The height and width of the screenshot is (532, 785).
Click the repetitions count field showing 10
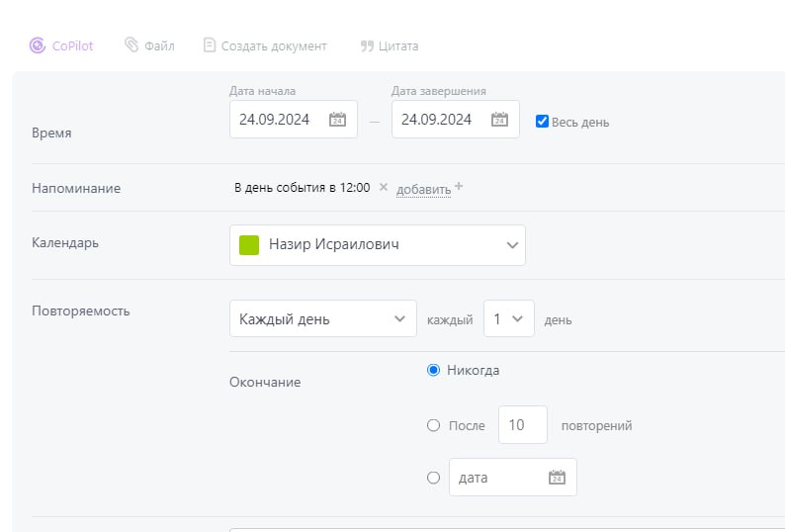coord(522,426)
